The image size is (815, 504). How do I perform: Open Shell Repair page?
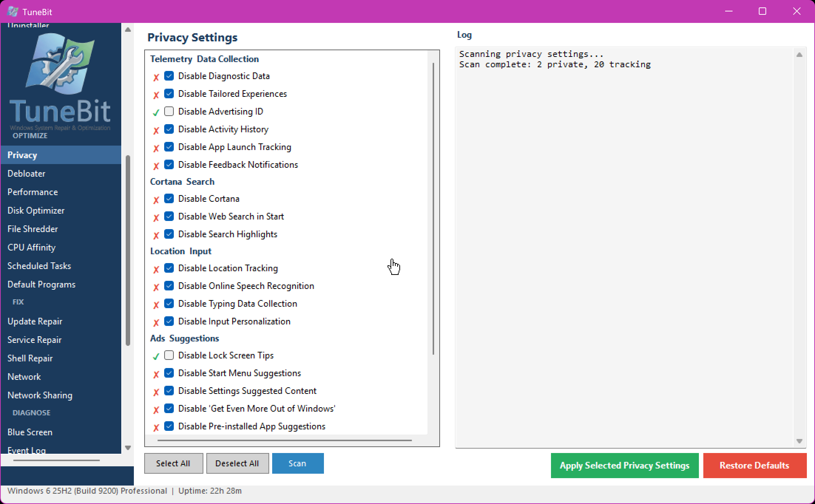pos(61,358)
